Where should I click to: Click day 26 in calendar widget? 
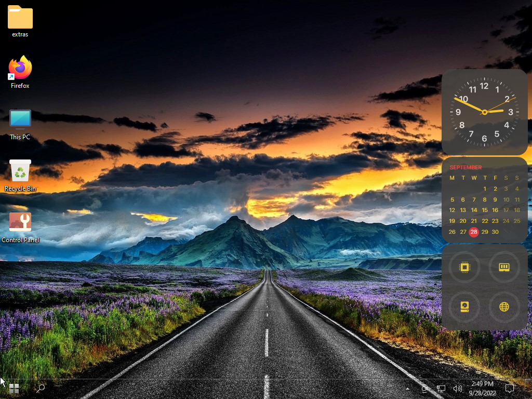tap(452, 232)
